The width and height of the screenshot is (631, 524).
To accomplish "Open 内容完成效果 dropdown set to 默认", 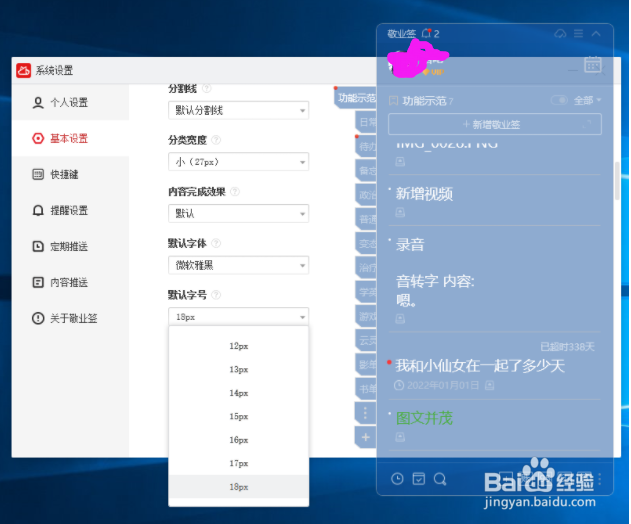I will tap(238, 213).
